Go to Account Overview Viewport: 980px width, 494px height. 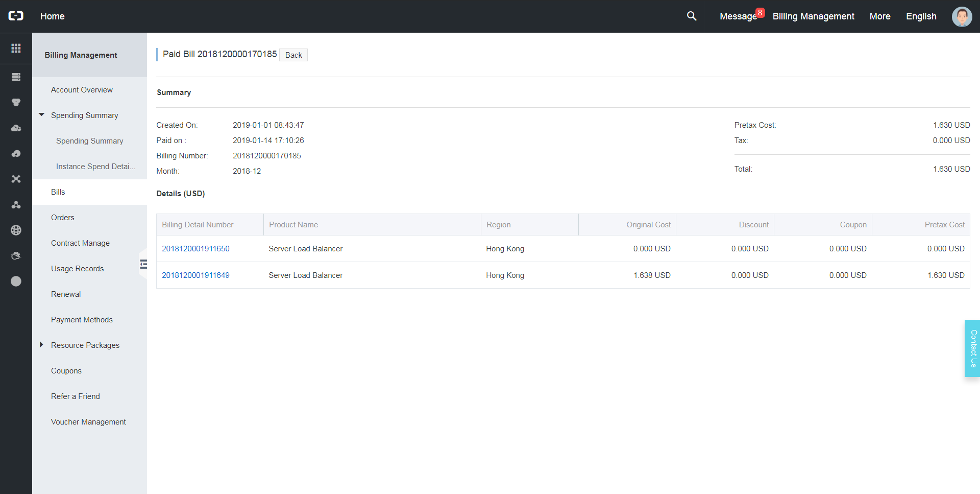(82, 90)
